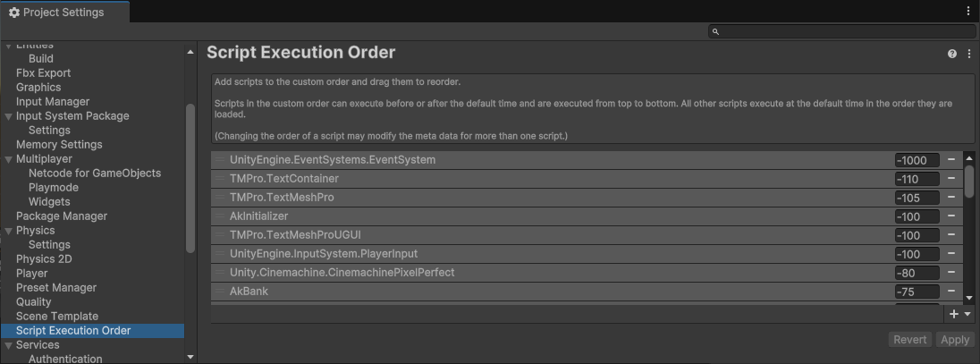
Task: Grab the drag handle icon of TMPro.TextContainer
Action: point(220,179)
